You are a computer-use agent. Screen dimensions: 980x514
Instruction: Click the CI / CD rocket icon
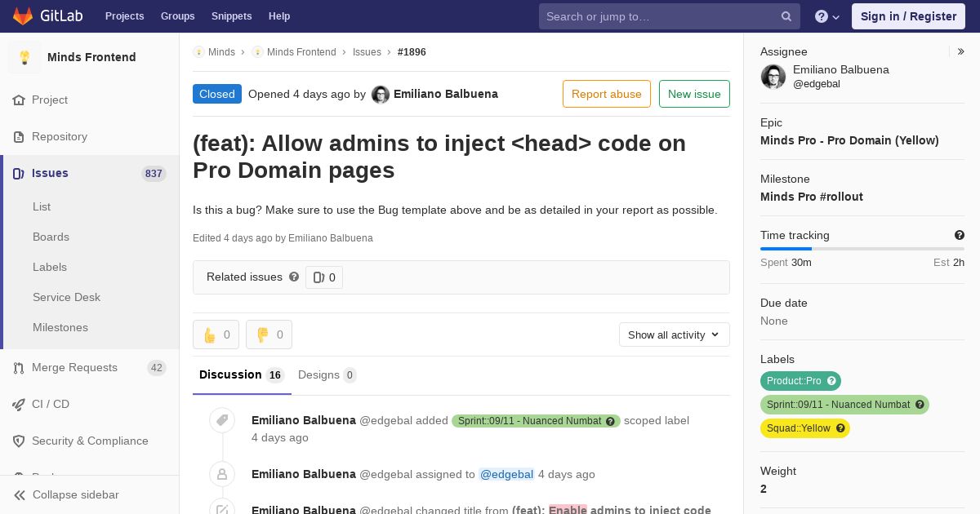click(19, 404)
